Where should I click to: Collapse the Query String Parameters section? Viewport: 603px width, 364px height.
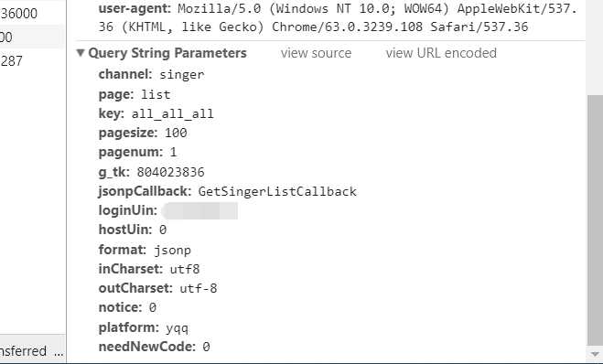coord(81,53)
